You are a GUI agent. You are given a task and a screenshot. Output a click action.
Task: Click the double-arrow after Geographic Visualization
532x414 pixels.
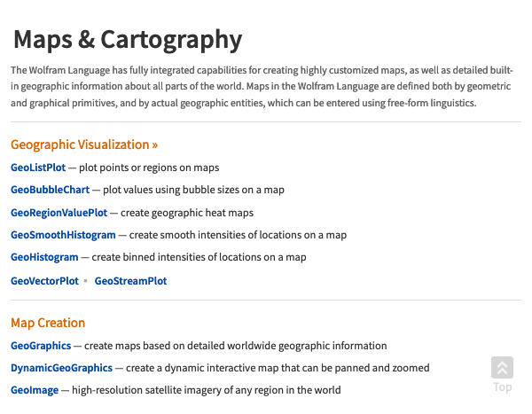click(154, 145)
